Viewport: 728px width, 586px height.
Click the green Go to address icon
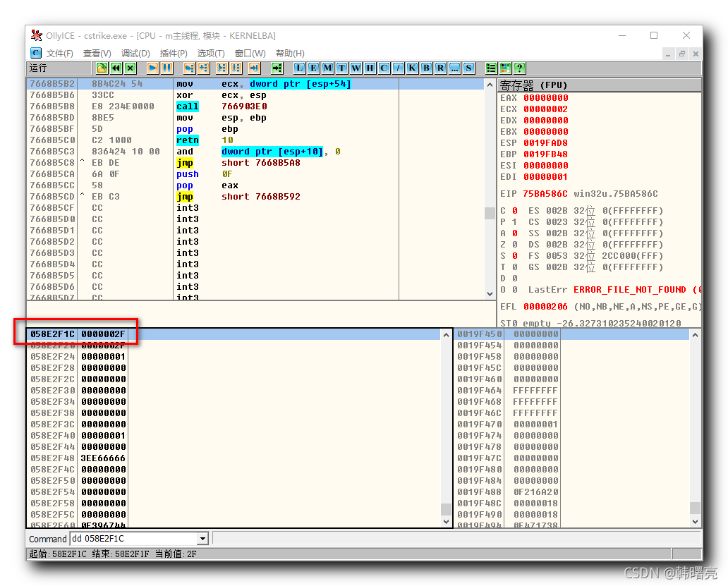(x=277, y=68)
